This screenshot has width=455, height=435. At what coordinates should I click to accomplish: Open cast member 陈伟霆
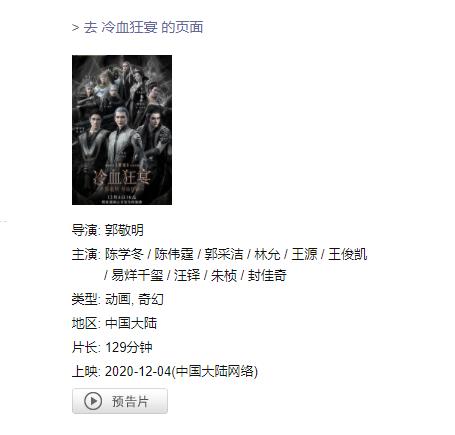click(174, 254)
